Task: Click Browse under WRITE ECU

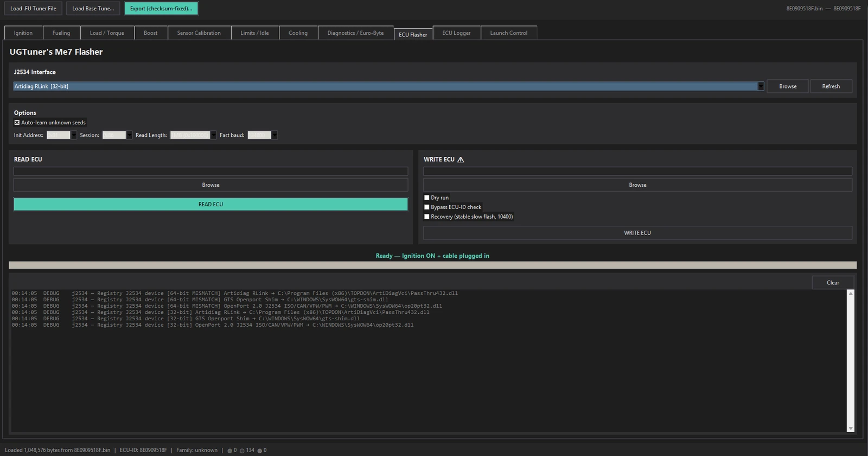Action: click(x=637, y=185)
